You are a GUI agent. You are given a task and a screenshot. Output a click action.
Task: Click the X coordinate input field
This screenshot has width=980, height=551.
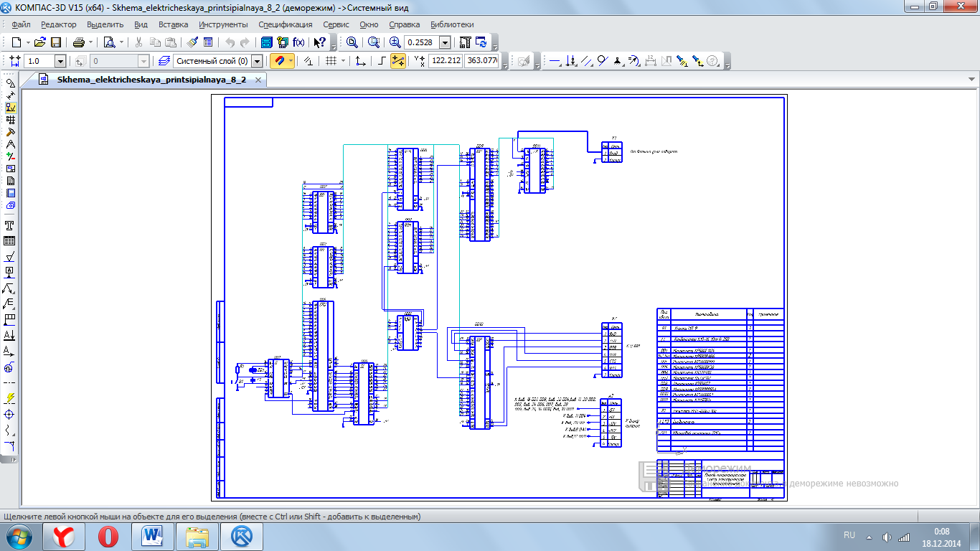446,62
